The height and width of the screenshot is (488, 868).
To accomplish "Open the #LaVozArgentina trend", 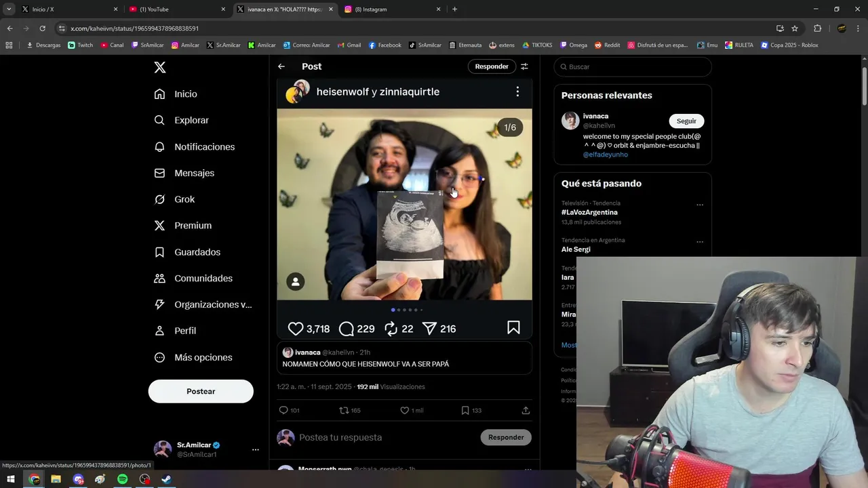I will coord(589,212).
